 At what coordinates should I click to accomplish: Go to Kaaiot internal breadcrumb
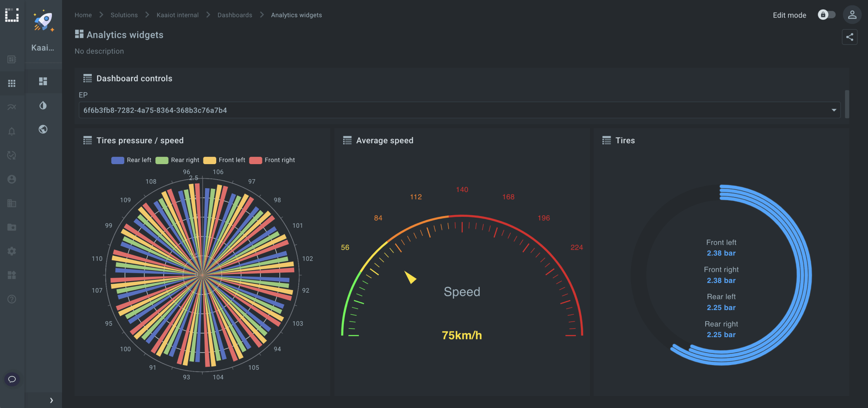(177, 15)
